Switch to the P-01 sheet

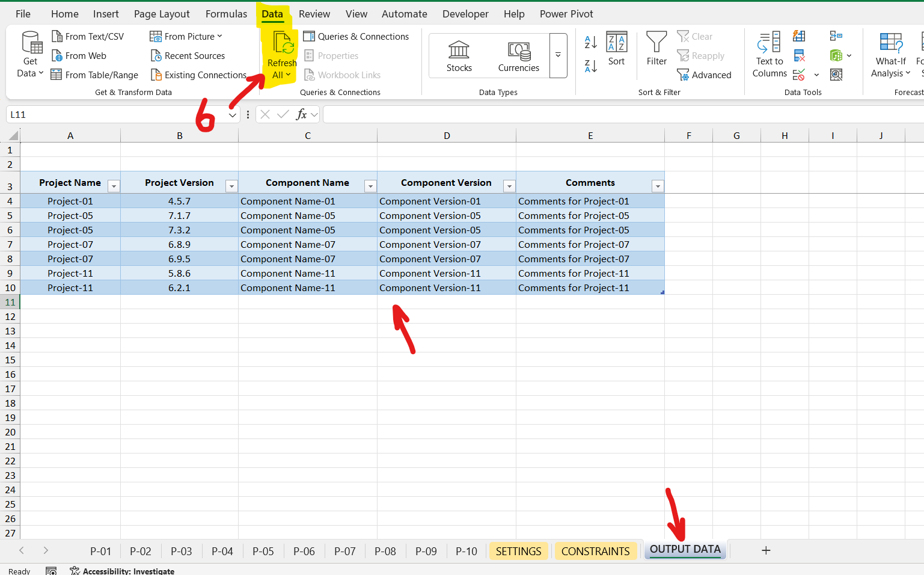coord(100,552)
